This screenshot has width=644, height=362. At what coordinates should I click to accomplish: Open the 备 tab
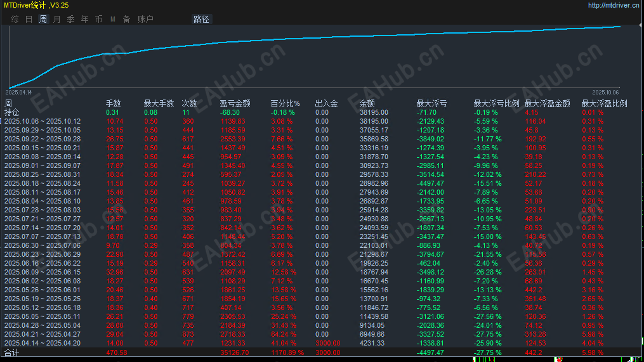tap(126, 19)
